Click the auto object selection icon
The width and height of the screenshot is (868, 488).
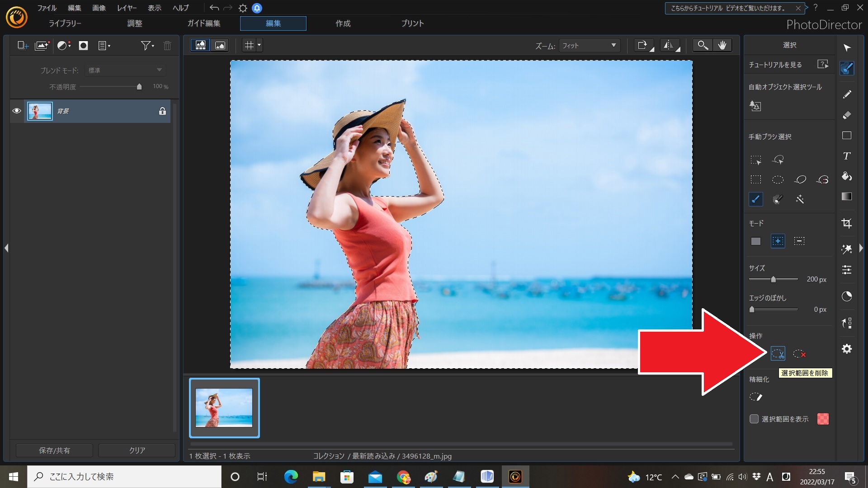tap(755, 106)
